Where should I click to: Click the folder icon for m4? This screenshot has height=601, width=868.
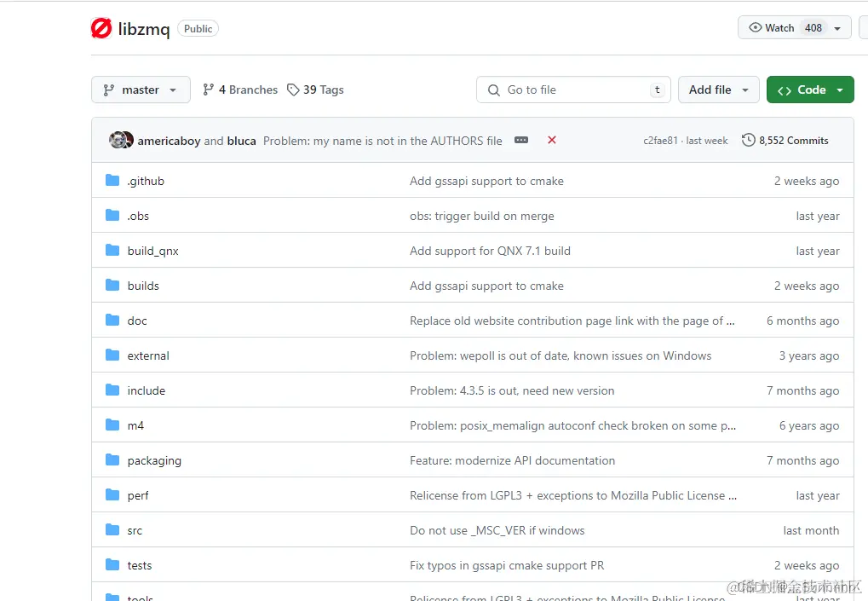click(x=112, y=425)
